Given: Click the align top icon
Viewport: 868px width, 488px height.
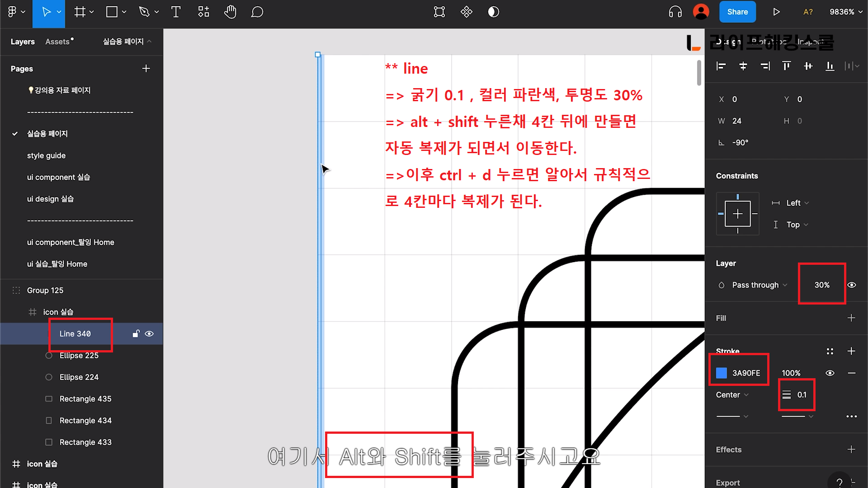Looking at the screenshot, I should click(787, 66).
